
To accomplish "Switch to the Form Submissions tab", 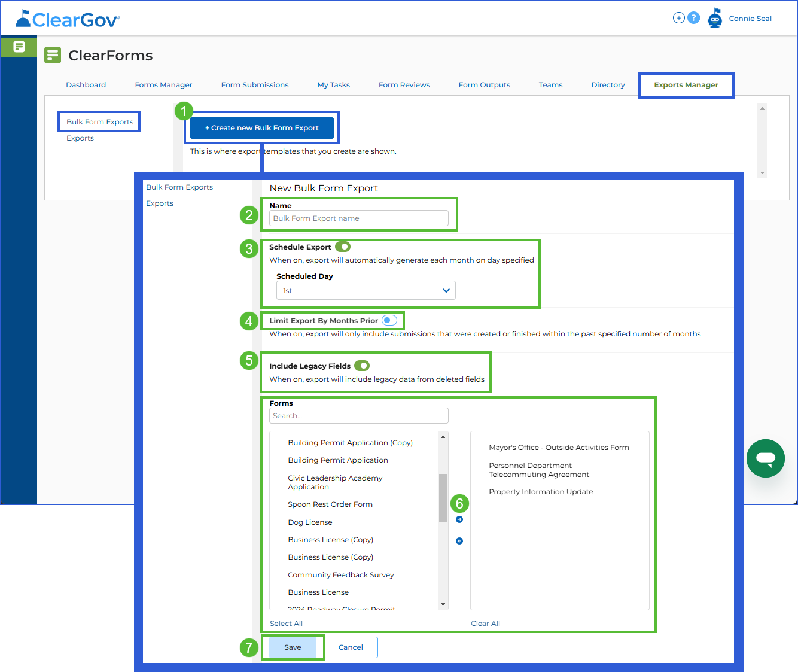I will click(255, 84).
